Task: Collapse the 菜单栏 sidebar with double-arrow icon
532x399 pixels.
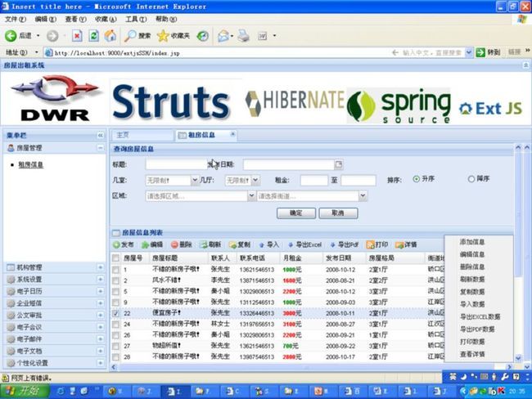Action: point(101,136)
